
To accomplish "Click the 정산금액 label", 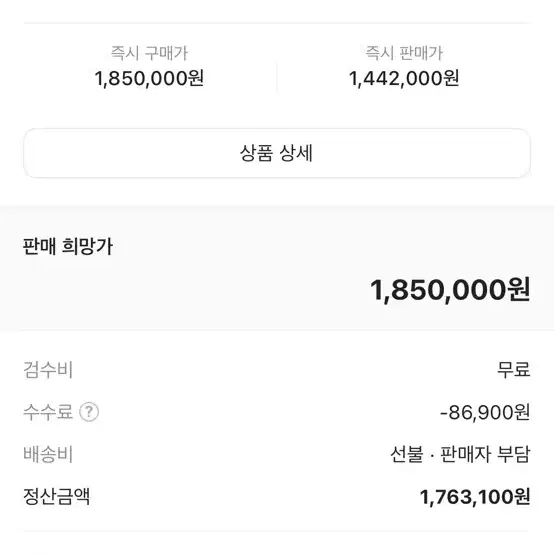I will point(57,496).
